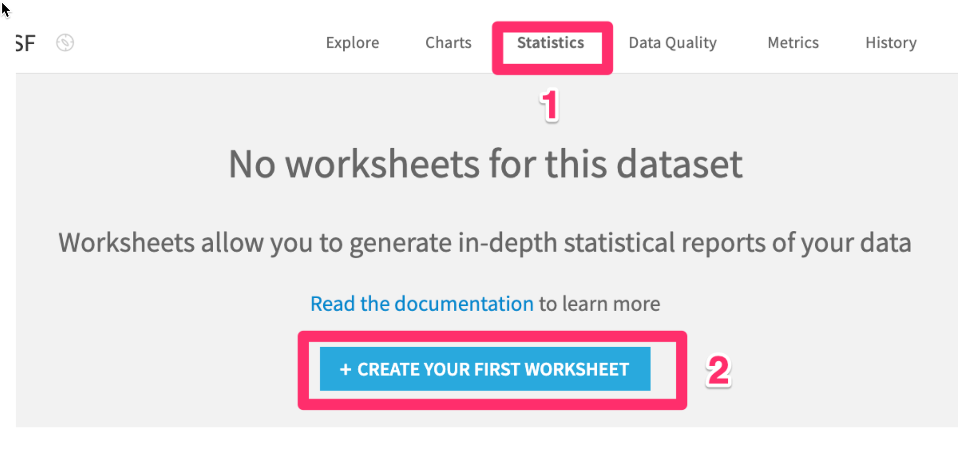View the History tab
The height and width of the screenshot is (454, 980).
(x=891, y=43)
